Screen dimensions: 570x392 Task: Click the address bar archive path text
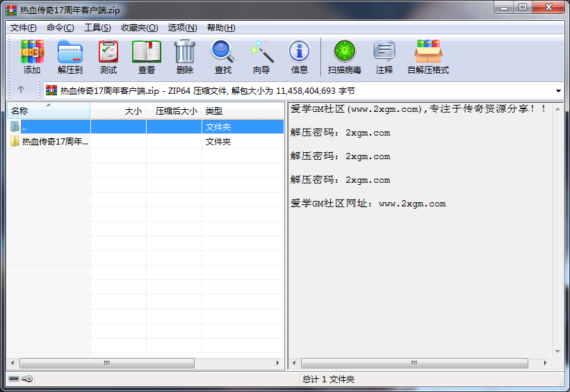click(x=207, y=90)
